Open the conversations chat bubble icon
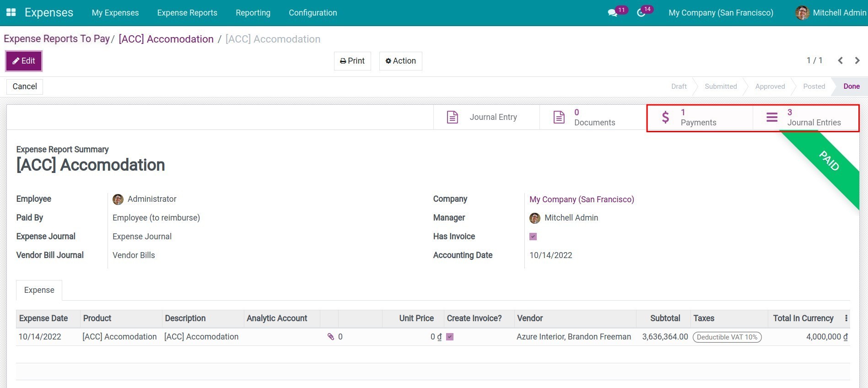 (612, 13)
